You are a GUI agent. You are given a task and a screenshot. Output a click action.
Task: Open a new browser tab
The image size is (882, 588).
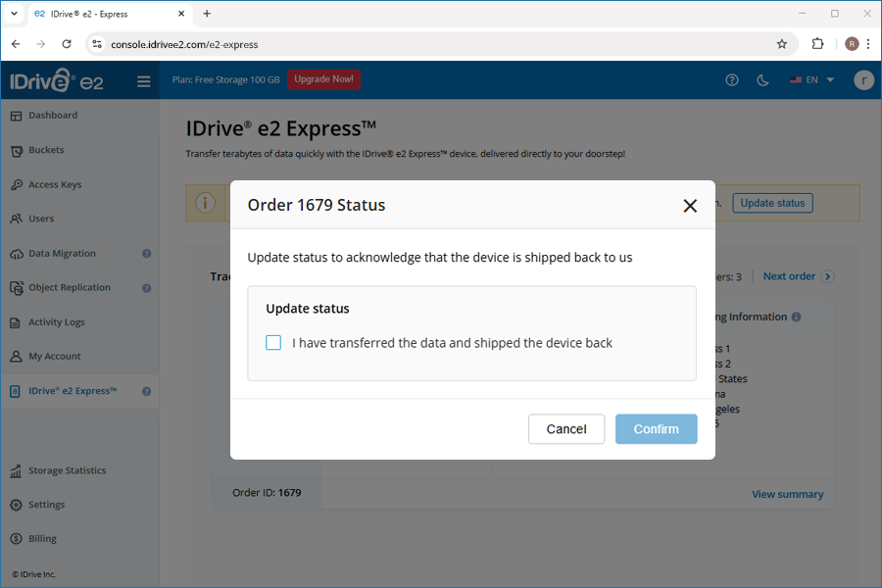[207, 14]
